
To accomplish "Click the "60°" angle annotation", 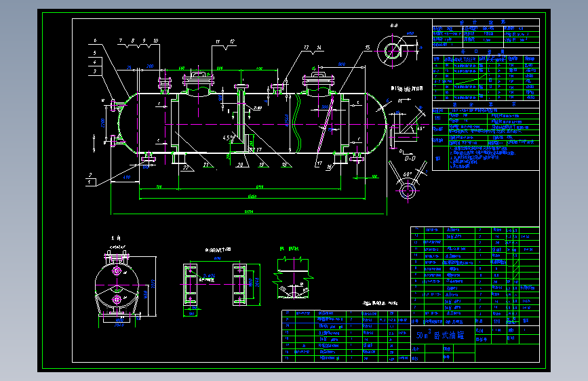I will point(408,174).
